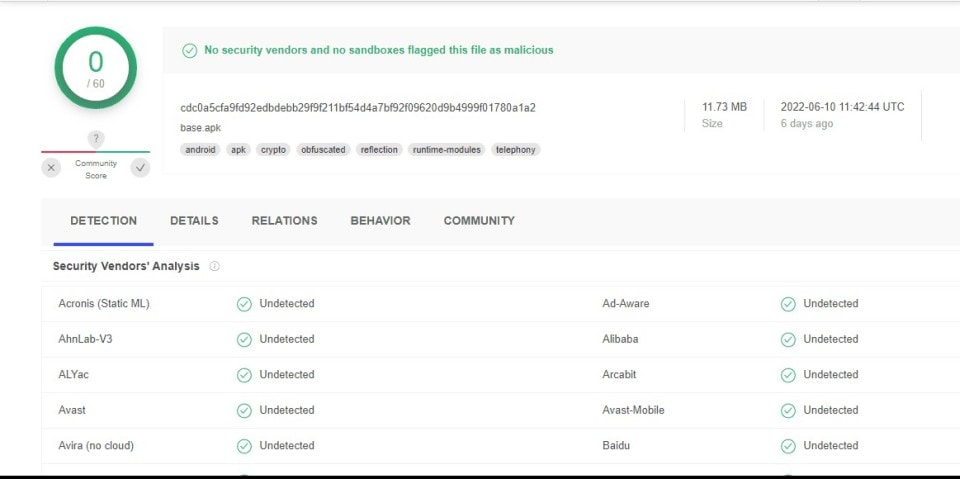This screenshot has height=479, width=960.
Task: Click the 11.73 MB size value
Action: coord(724,107)
